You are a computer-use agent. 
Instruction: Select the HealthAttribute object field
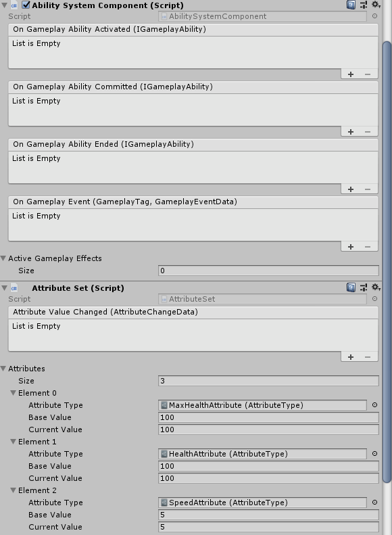pos(262,454)
